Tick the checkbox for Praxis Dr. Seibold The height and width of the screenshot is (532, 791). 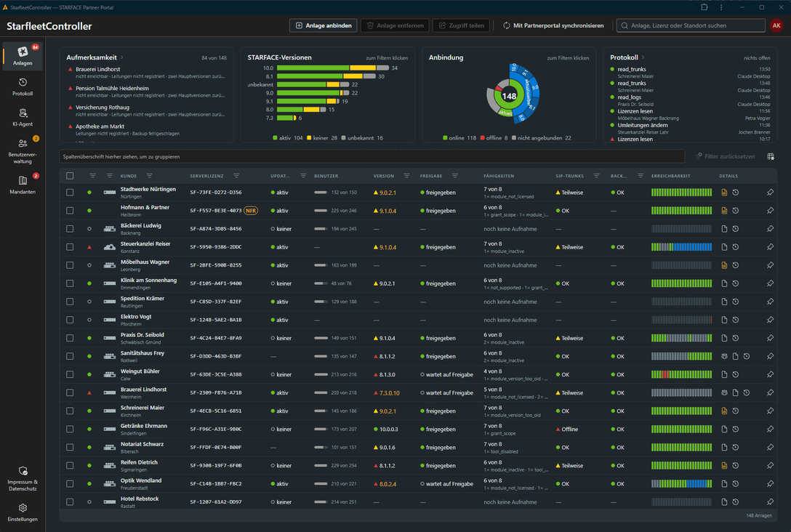coord(70,338)
